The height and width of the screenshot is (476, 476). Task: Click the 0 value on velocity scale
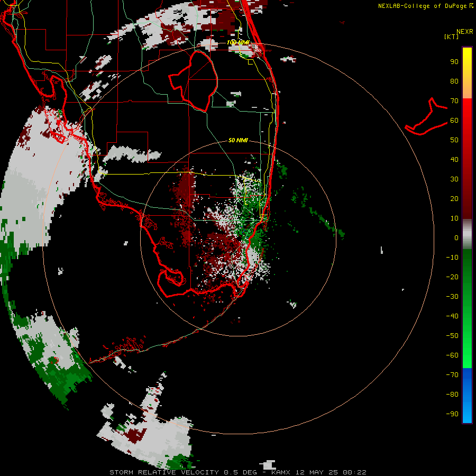(456, 237)
